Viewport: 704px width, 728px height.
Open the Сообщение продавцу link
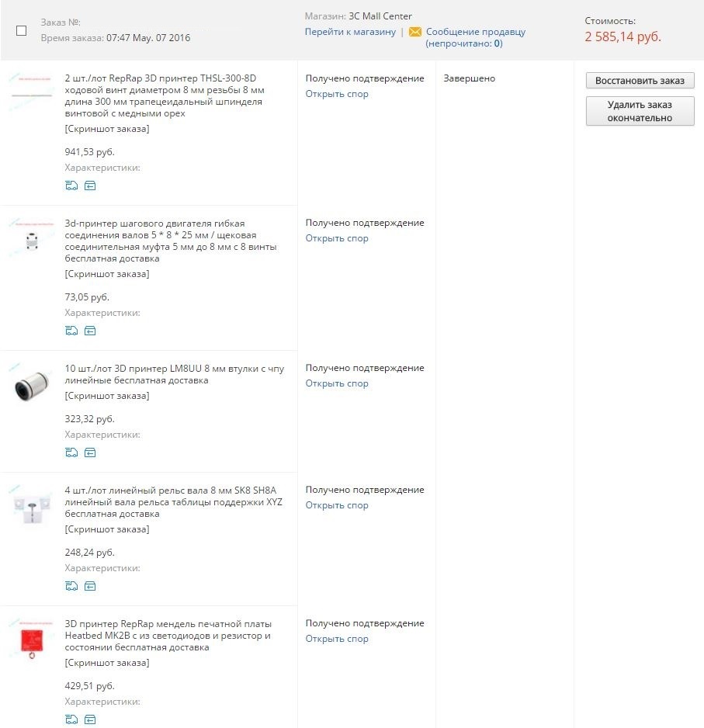tap(475, 32)
